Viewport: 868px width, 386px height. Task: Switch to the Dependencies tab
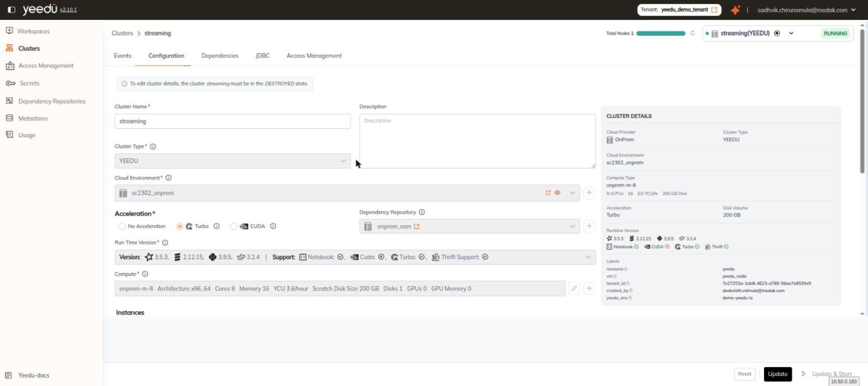220,56
